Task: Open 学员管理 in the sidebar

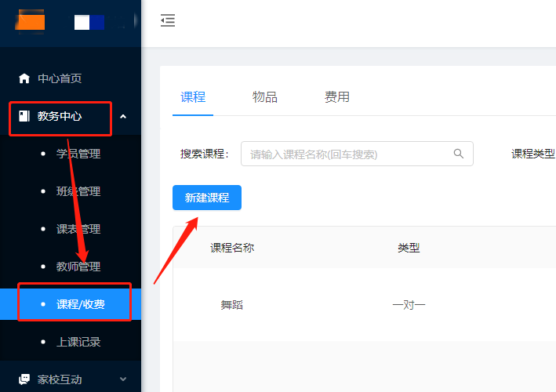Action: [71, 154]
